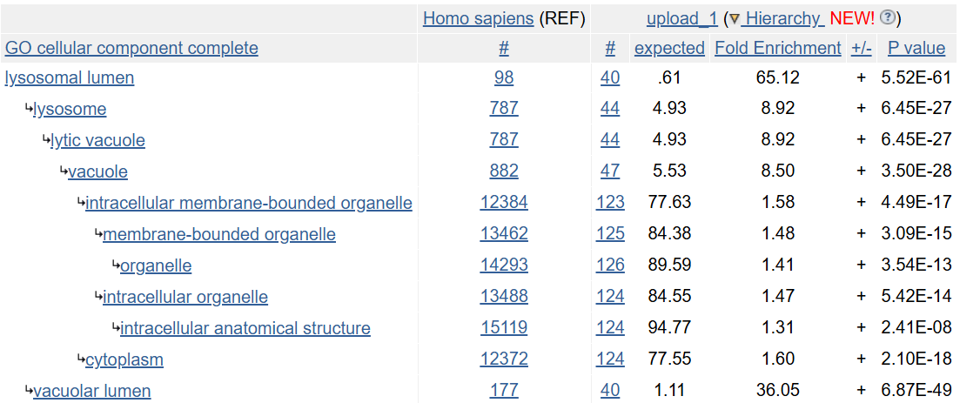The image size is (980, 403).
Task: Click the help question mark icon
Action: click(x=886, y=18)
